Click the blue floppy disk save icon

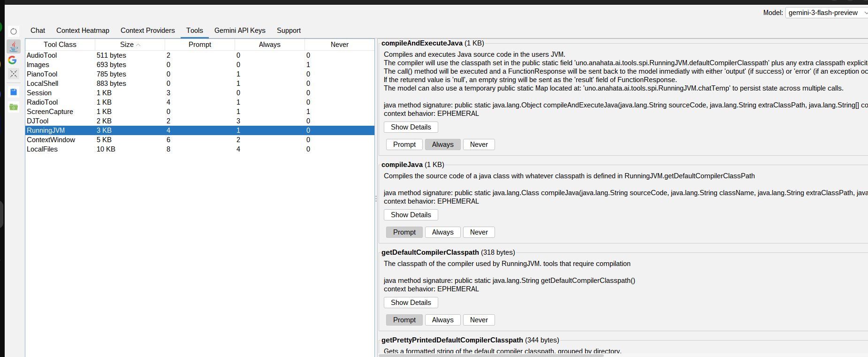14,92
